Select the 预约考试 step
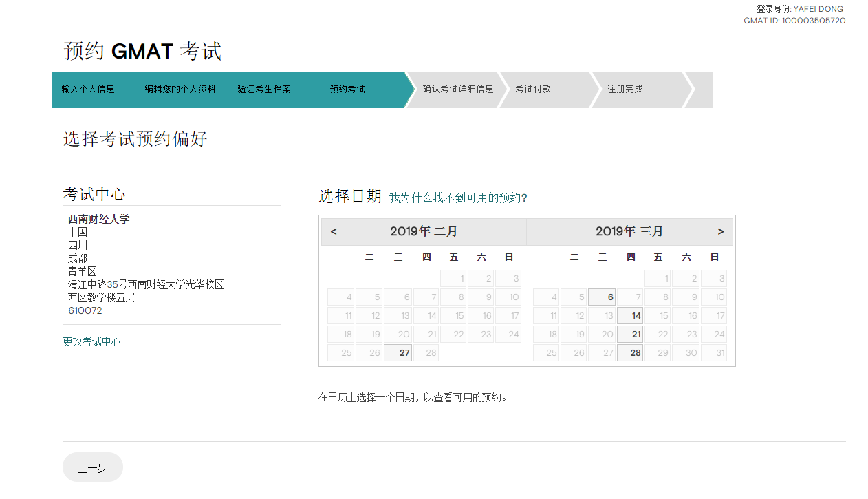Image resolution: width=868 pixels, height=499 pixels. pyautogui.click(x=347, y=89)
